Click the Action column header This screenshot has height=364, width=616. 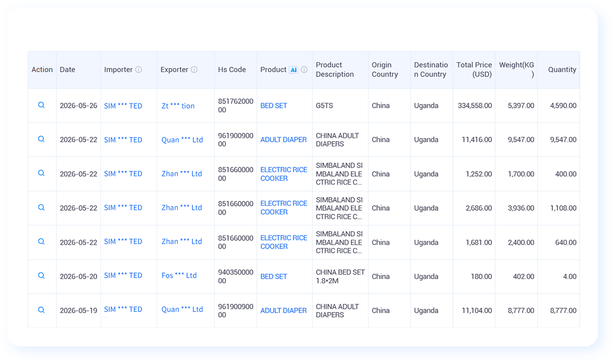(x=42, y=69)
